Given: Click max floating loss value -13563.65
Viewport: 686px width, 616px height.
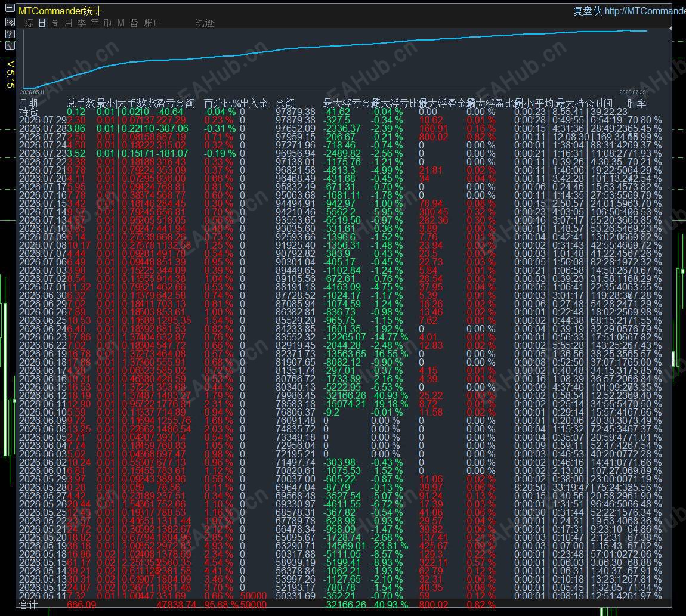Looking at the screenshot, I should click(x=344, y=354).
